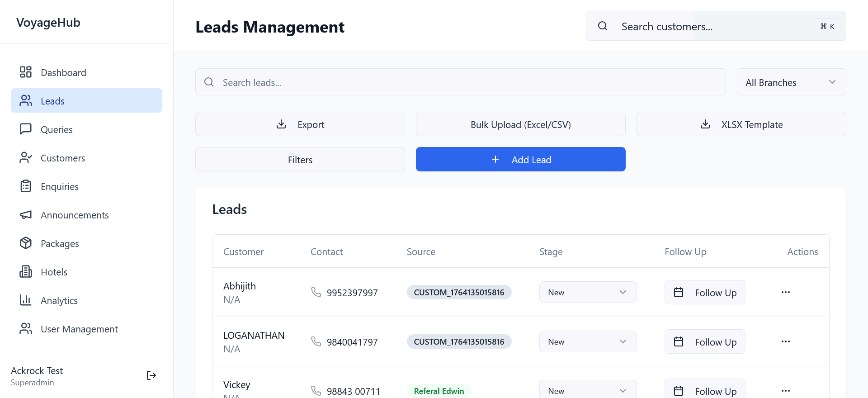
Task: Go to Hotels in the sidebar
Action: [x=86, y=272]
